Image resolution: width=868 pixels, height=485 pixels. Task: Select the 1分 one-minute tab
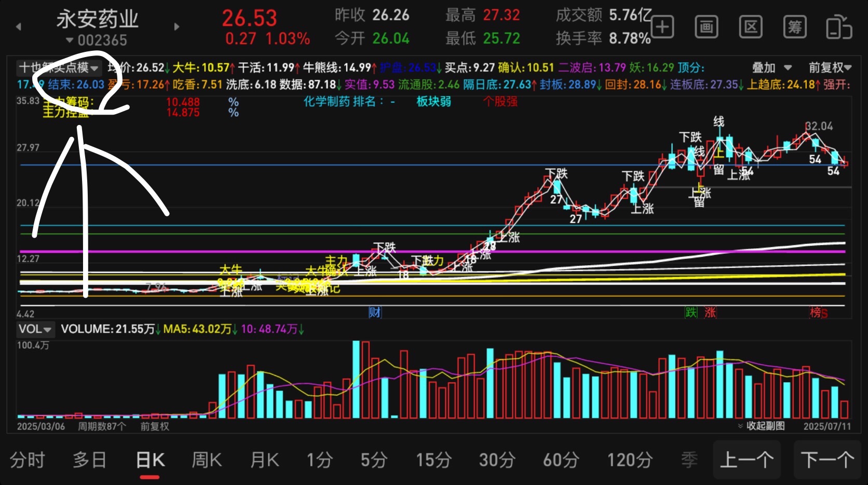point(319,460)
